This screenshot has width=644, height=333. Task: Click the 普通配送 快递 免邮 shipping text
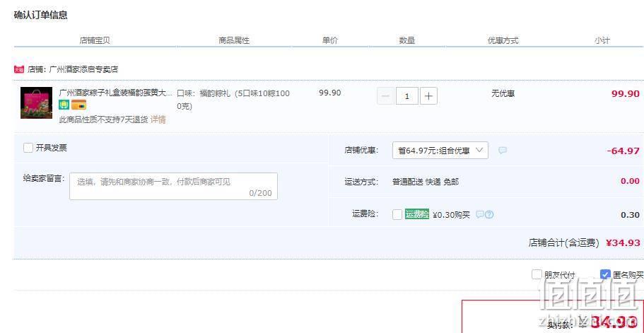pyautogui.click(x=426, y=182)
